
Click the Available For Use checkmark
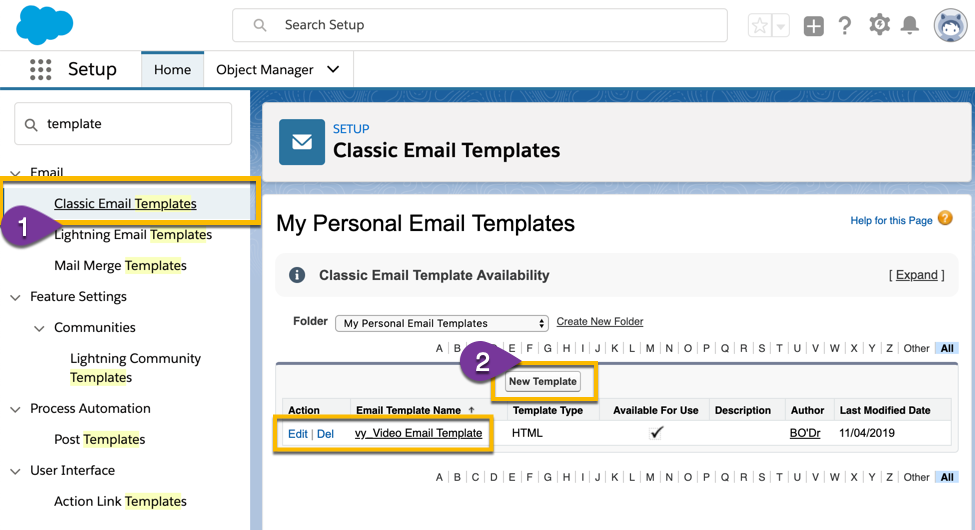click(x=656, y=432)
